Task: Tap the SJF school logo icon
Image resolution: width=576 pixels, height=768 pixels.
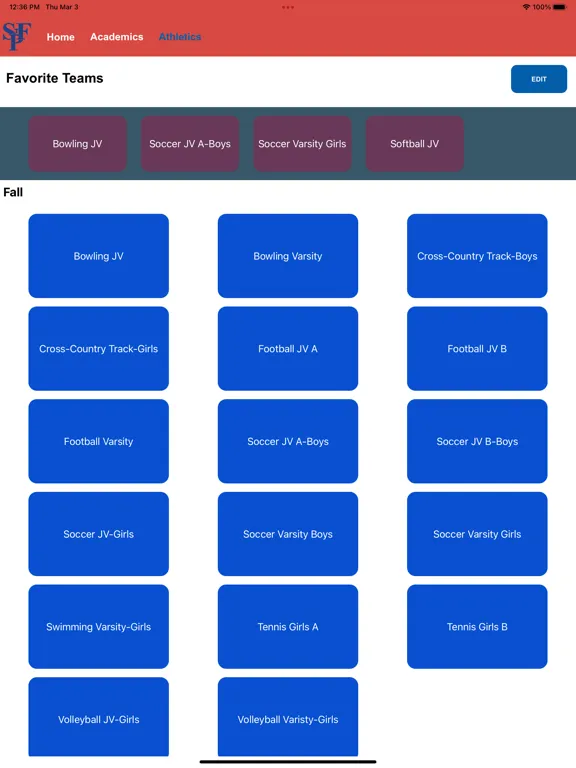Action: click(17, 36)
